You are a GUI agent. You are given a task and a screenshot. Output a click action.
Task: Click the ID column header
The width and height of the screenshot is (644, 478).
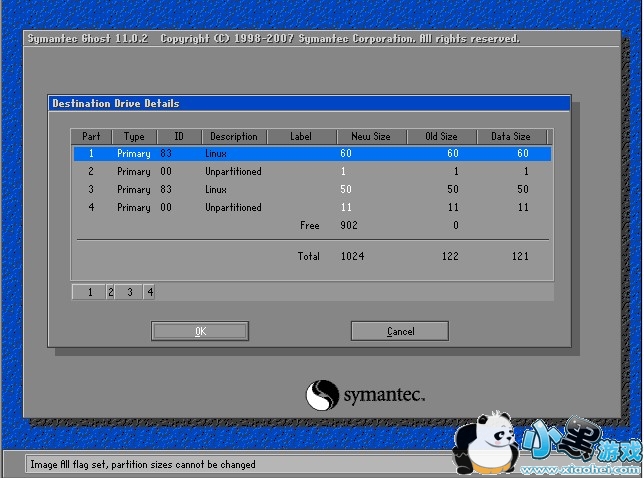point(179,137)
